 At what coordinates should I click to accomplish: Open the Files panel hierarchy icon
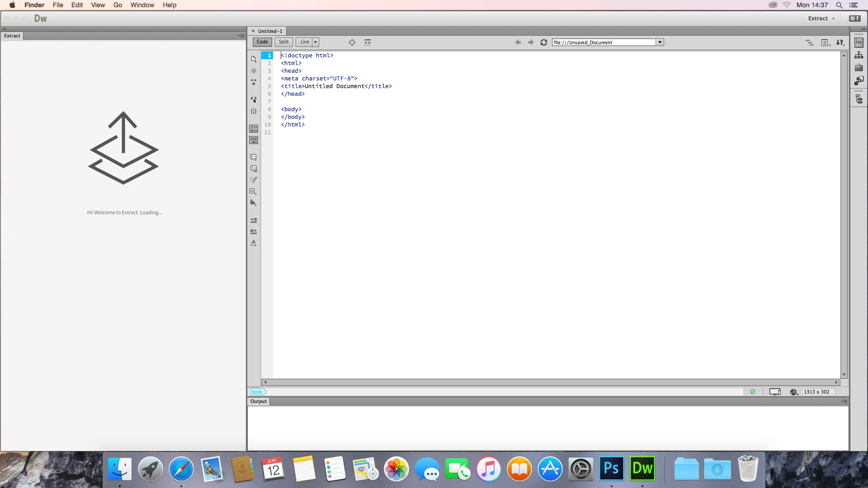[859, 55]
